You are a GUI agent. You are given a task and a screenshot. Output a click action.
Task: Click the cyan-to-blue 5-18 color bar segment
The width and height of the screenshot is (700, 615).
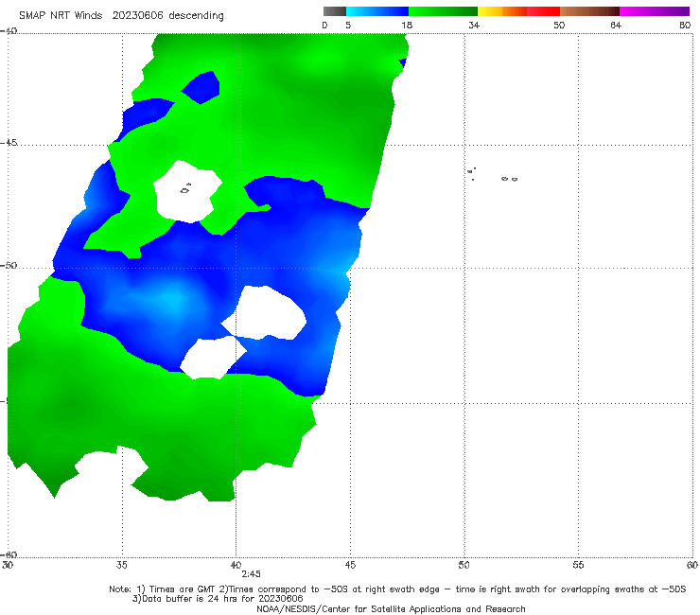(377, 11)
